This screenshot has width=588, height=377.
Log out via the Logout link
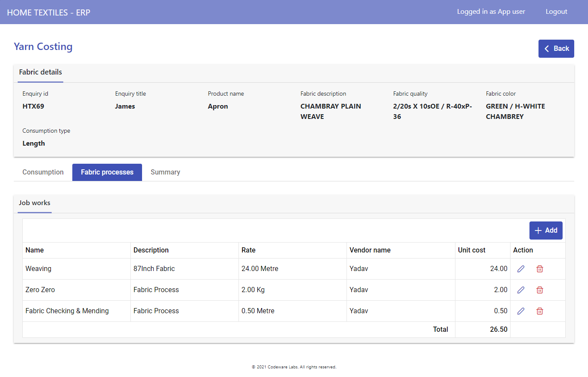tap(557, 12)
